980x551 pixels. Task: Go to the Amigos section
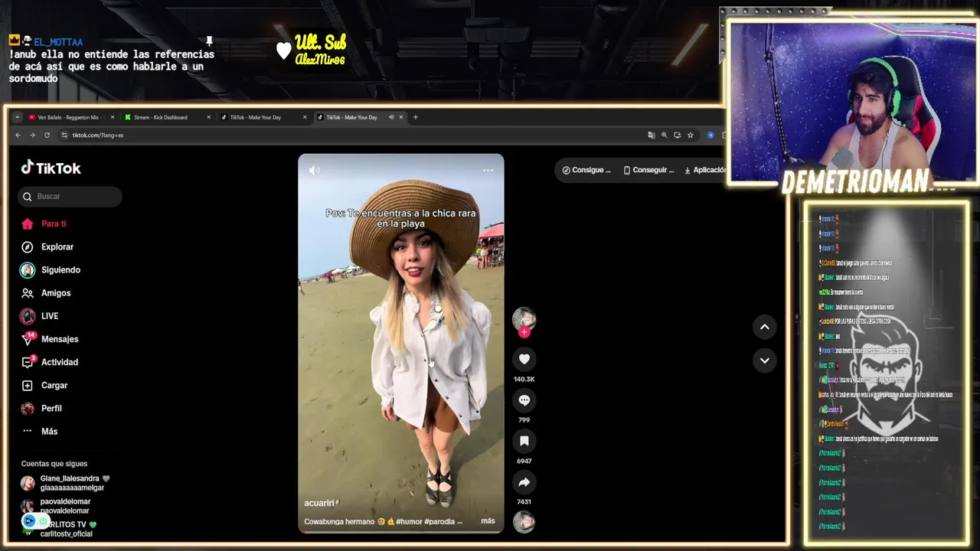point(46,292)
